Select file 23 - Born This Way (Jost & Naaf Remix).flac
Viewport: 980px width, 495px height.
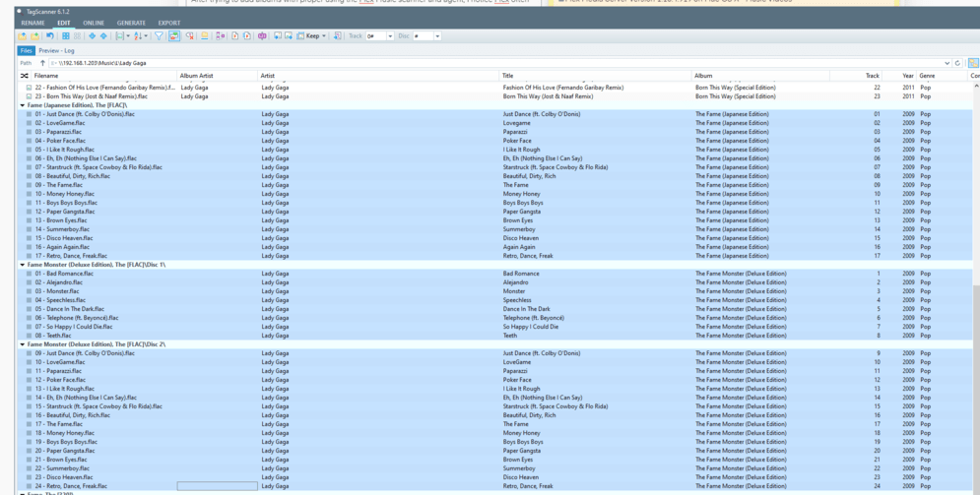92,96
